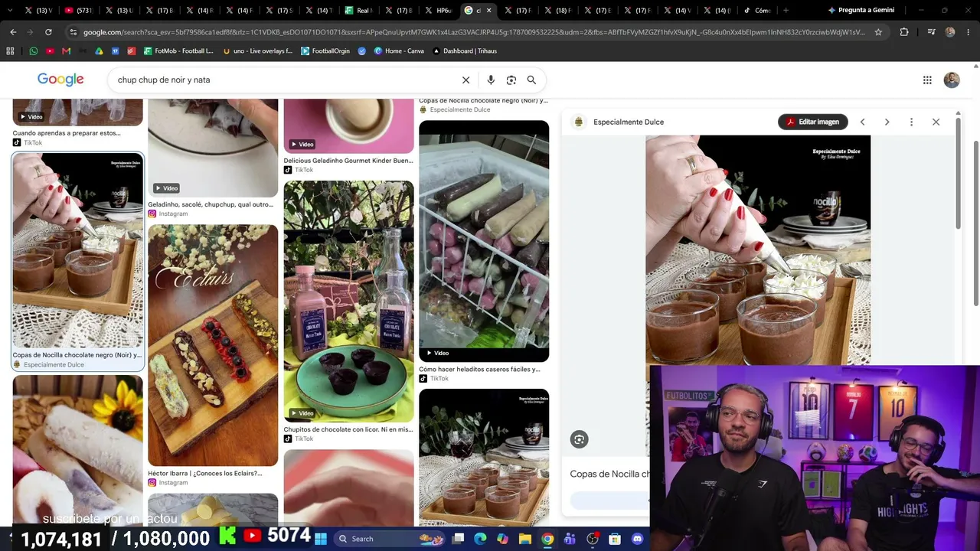Go to the Google homepage via logo
Image resolution: width=980 pixels, height=551 pixels.
click(60, 80)
